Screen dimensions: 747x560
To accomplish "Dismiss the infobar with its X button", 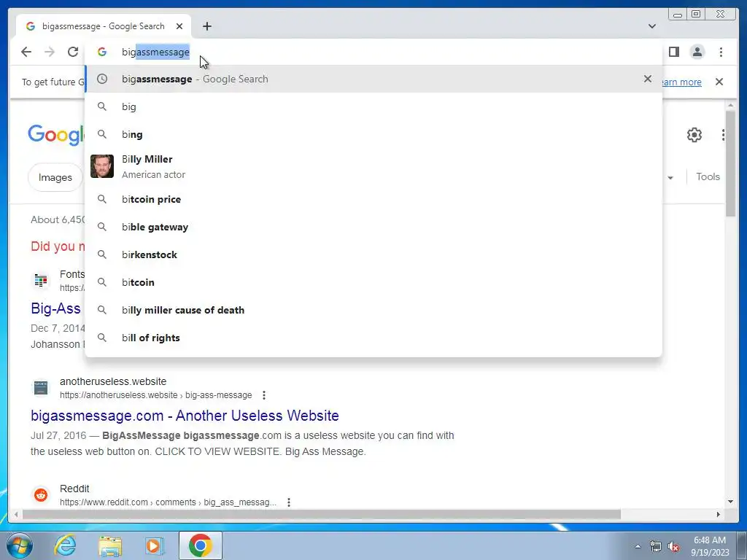I will pyautogui.click(x=719, y=82).
